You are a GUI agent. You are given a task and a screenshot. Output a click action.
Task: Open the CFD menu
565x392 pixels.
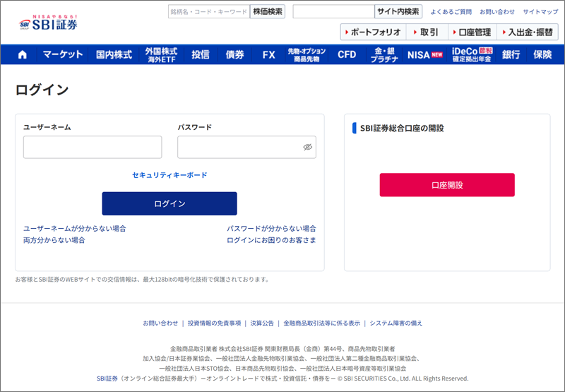point(347,54)
